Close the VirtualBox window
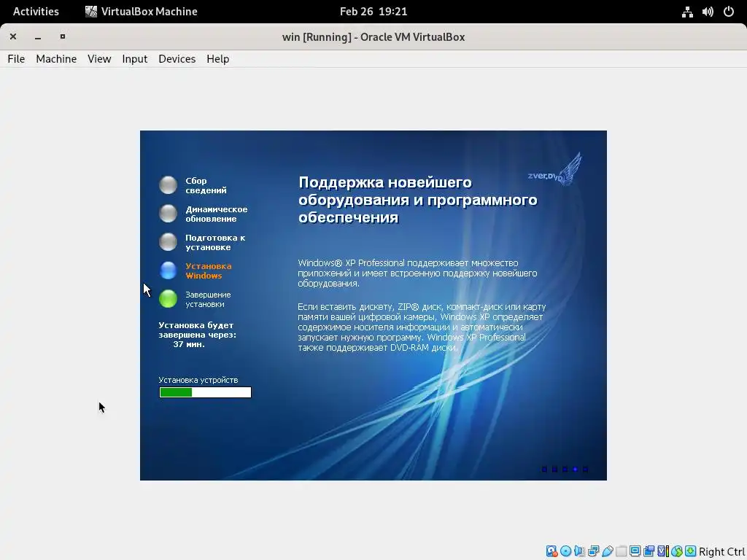747x560 pixels. [x=13, y=36]
